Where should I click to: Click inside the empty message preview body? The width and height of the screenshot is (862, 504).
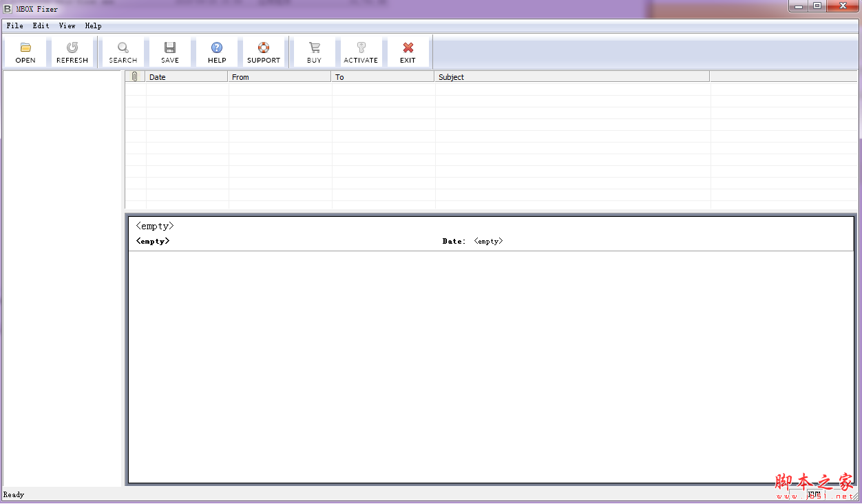tap(490, 366)
